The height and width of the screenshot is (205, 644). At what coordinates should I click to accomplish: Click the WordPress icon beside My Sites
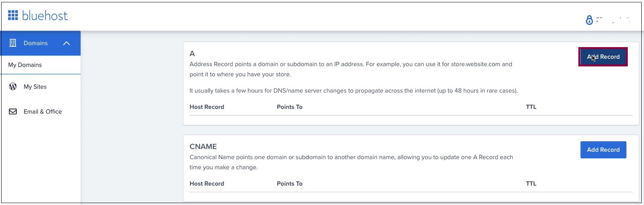point(13,86)
